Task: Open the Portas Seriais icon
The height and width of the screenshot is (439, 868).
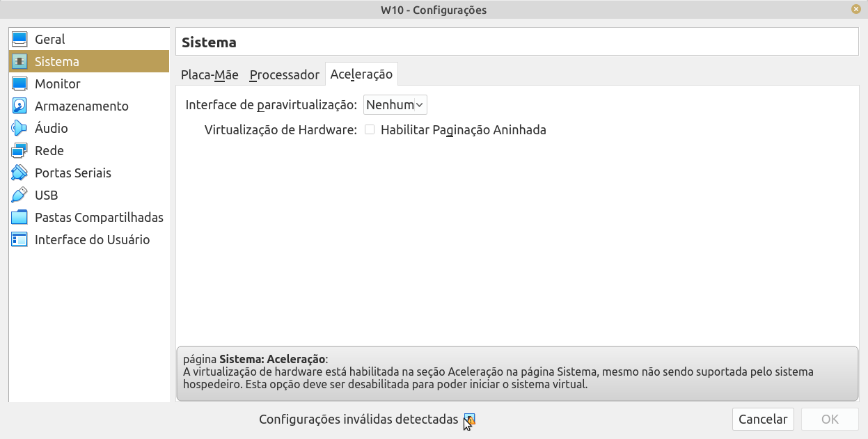Action: click(19, 173)
